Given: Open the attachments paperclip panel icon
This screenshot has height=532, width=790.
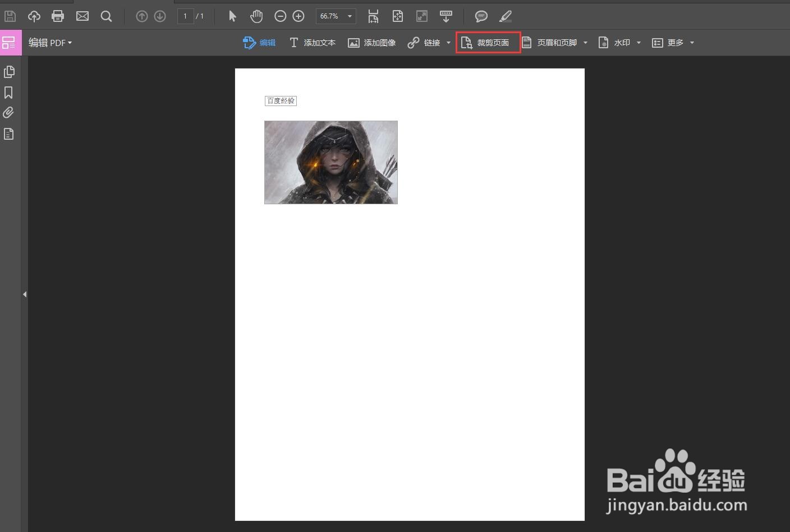Looking at the screenshot, I should pos(9,113).
